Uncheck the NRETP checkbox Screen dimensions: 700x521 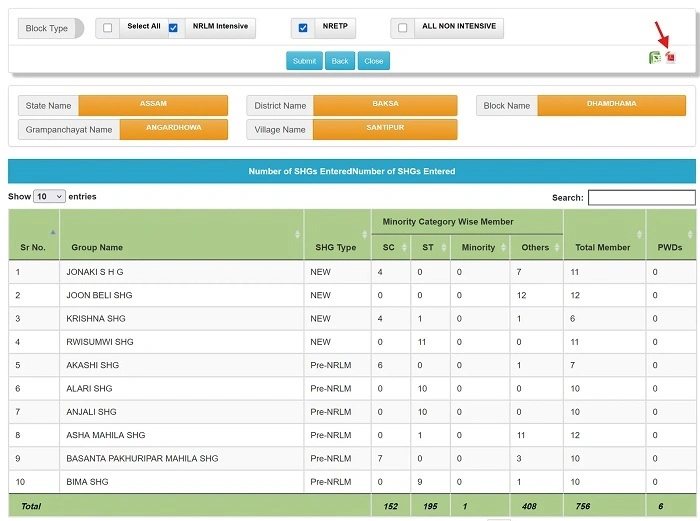pyautogui.click(x=303, y=28)
